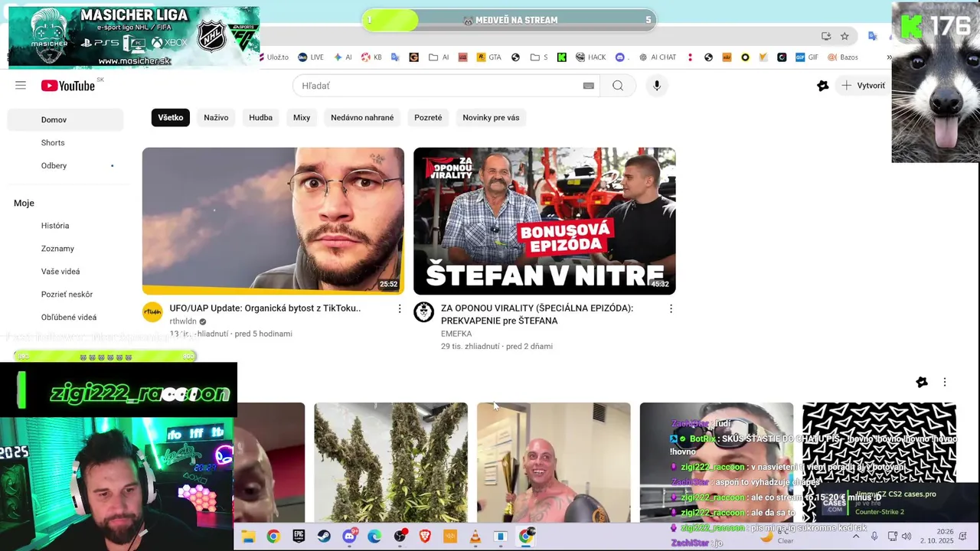The width and height of the screenshot is (980, 551).
Task: Open the GIF bookmark
Action: (807, 57)
